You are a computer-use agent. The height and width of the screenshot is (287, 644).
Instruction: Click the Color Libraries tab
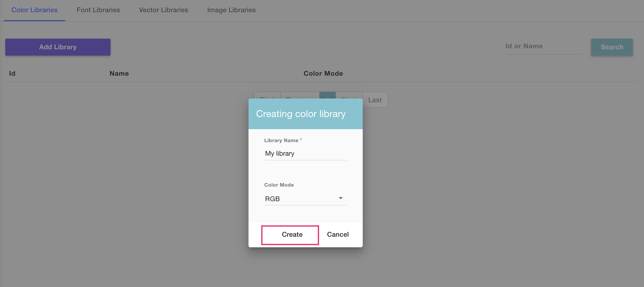[34, 10]
